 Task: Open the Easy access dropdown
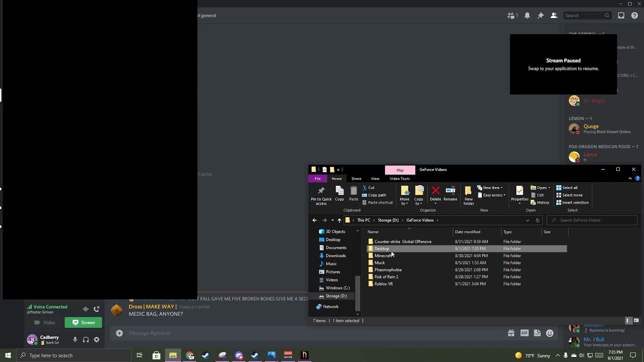point(491,195)
